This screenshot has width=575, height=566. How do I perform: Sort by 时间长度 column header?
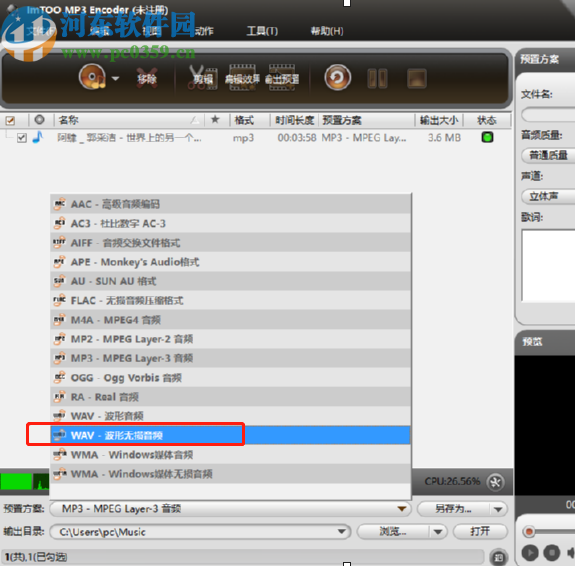coord(294,120)
